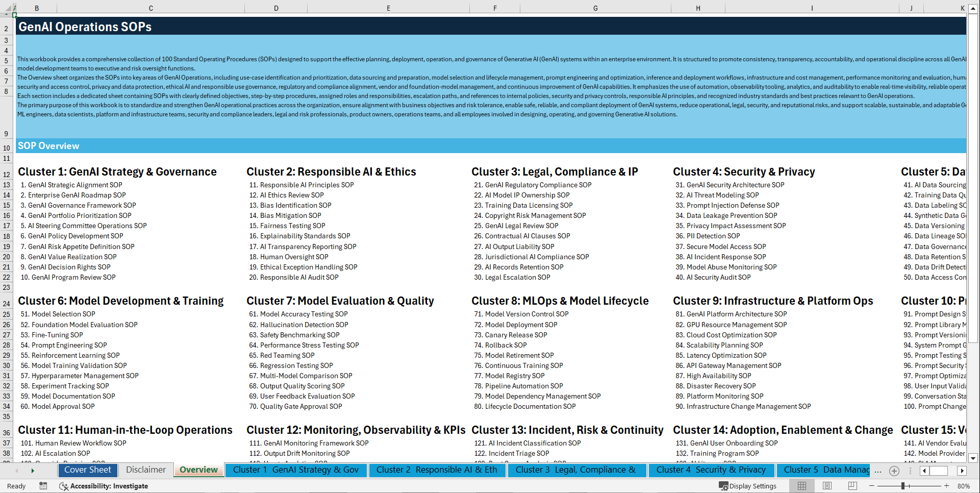Click the 80% zoom level indicator
Viewport: 980px width, 493px height.
(967, 486)
